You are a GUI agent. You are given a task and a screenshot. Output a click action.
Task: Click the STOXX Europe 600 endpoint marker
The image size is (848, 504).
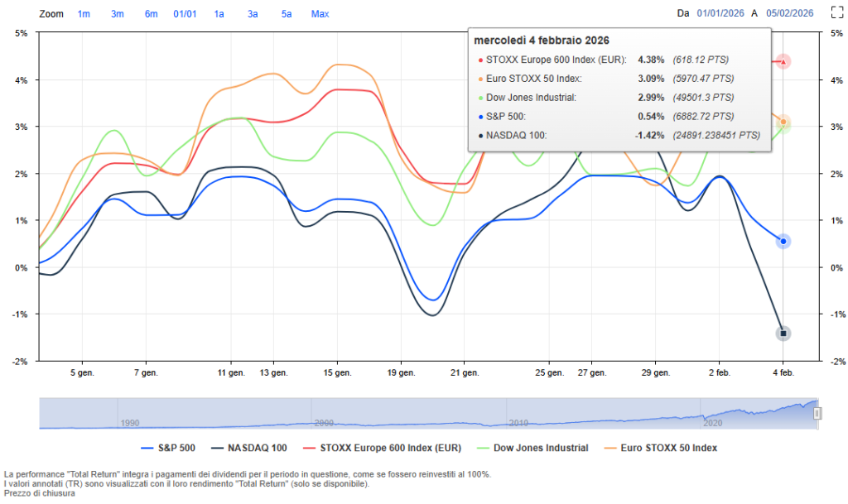(x=783, y=61)
